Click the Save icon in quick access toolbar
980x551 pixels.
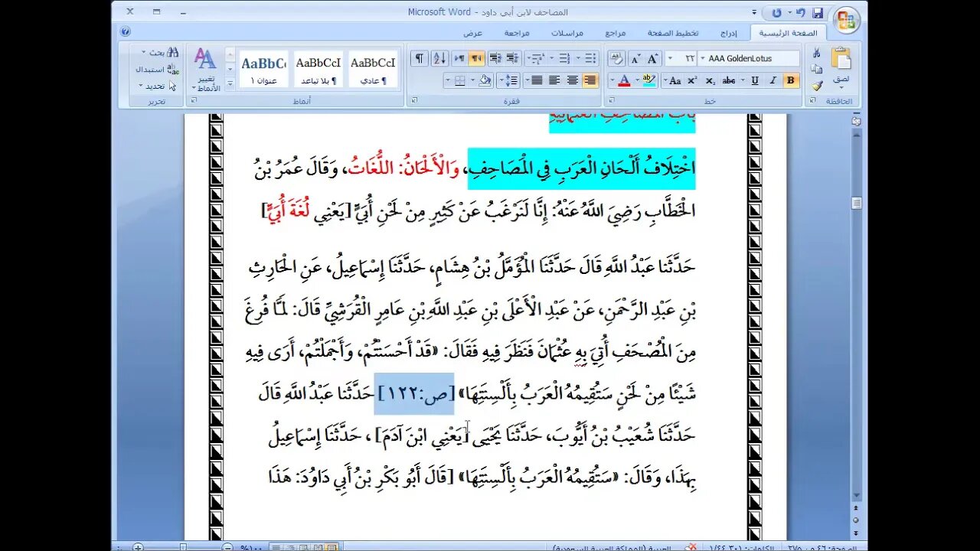818,13
